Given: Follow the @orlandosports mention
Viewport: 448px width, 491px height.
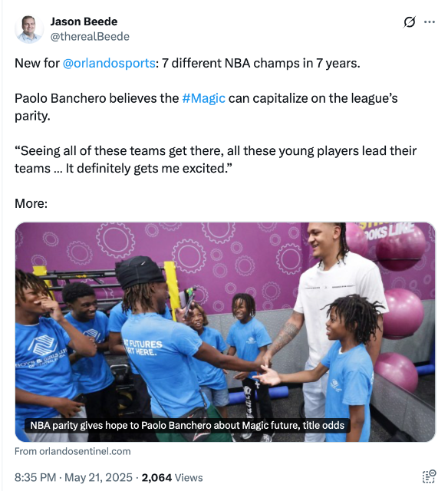Looking at the screenshot, I should pyautogui.click(x=109, y=63).
